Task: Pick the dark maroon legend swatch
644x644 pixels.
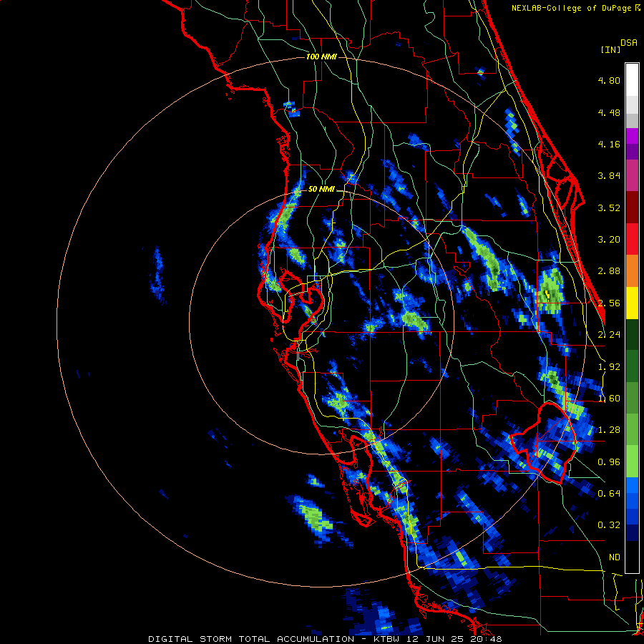Action: point(632,208)
